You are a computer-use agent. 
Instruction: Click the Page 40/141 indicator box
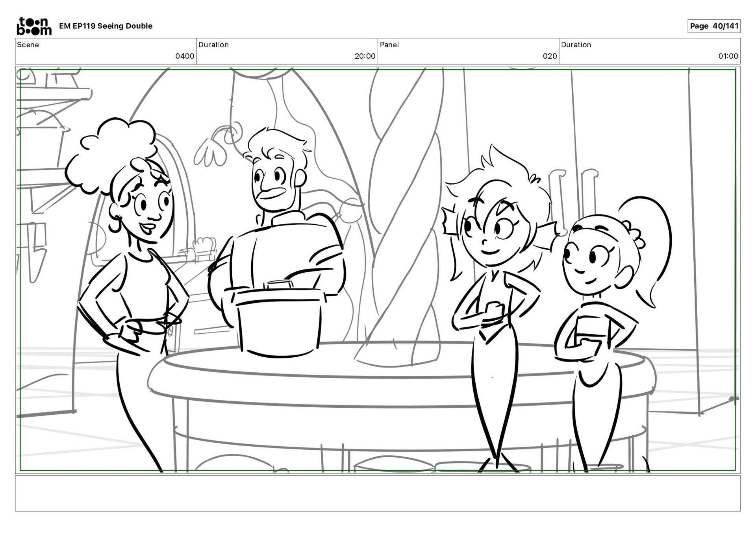click(713, 26)
